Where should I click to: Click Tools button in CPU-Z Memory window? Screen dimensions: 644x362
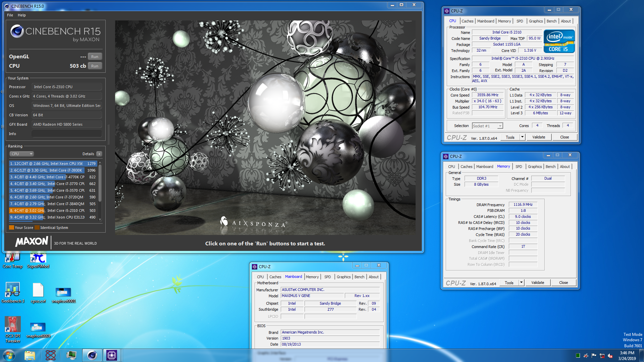(x=509, y=283)
